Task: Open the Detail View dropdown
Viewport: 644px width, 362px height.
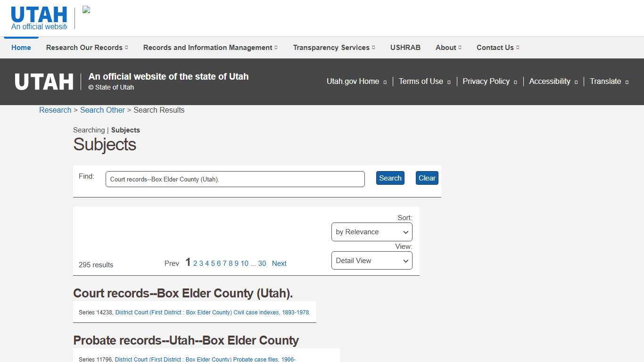Action: click(x=372, y=261)
